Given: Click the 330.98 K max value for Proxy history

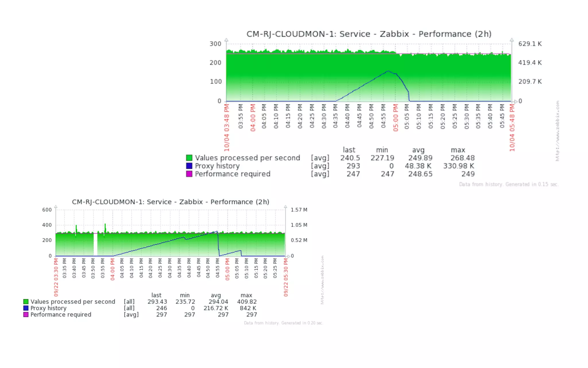Looking at the screenshot, I should pyautogui.click(x=459, y=166).
